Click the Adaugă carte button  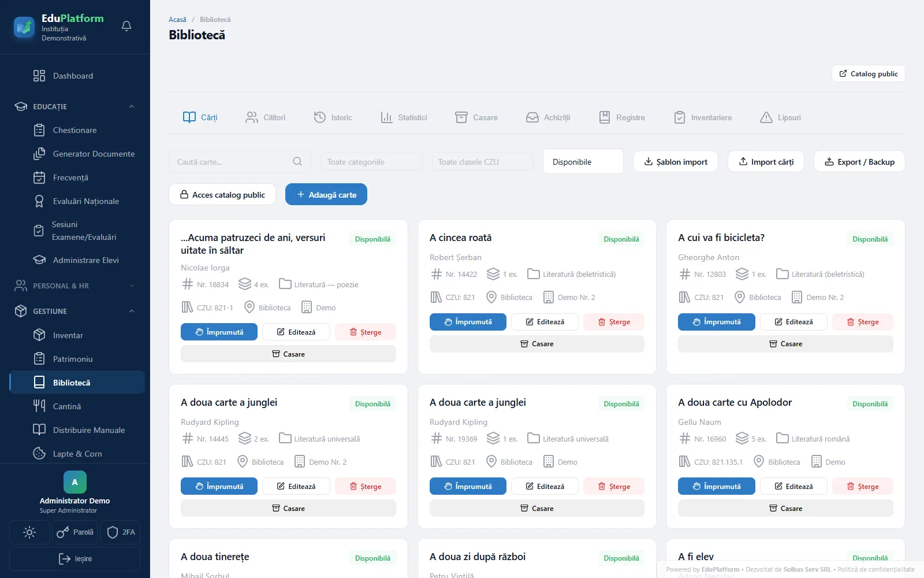coord(326,195)
